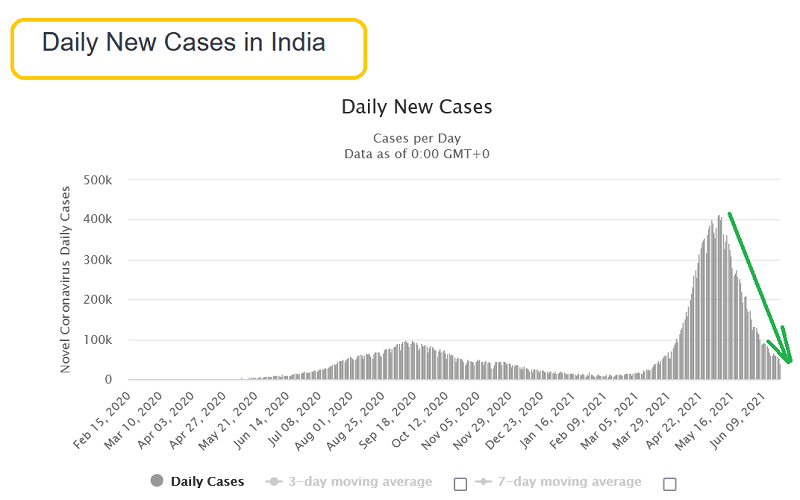Image resolution: width=800 pixels, height=500 pixels.
Task: Click the Cases per Day subtitle
Action: [x=416, y=137]
